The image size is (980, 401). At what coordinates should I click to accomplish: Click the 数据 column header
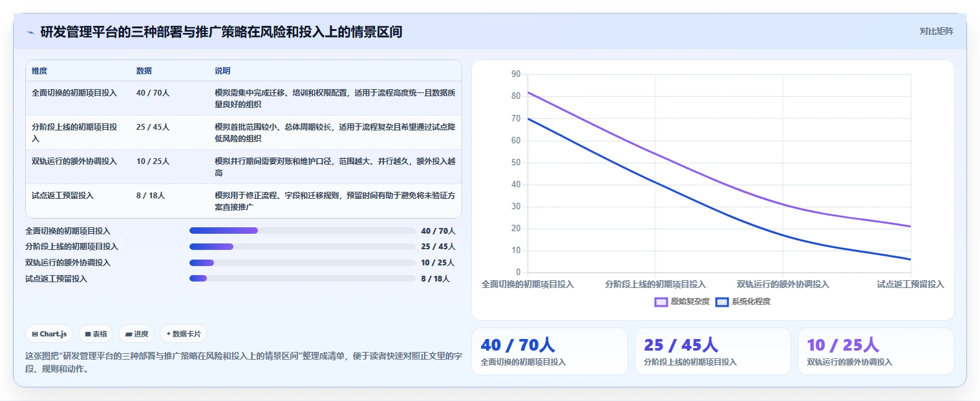click(144, 71)
